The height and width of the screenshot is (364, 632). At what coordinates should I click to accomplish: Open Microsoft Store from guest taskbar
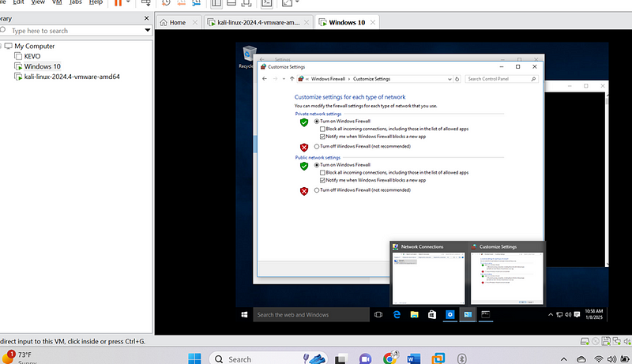(x=432, y=314)
